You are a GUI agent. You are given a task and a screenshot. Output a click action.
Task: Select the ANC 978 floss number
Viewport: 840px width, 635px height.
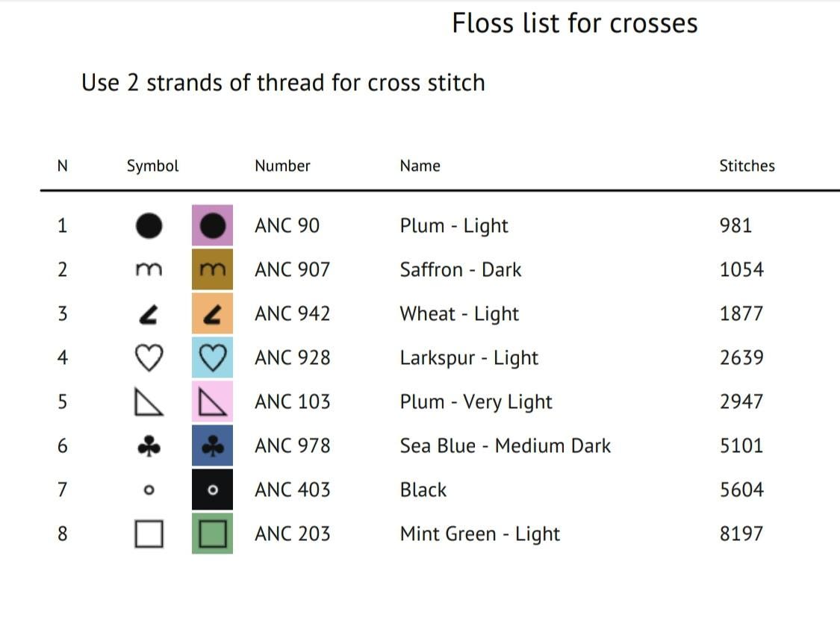click(x=293, y=445)
